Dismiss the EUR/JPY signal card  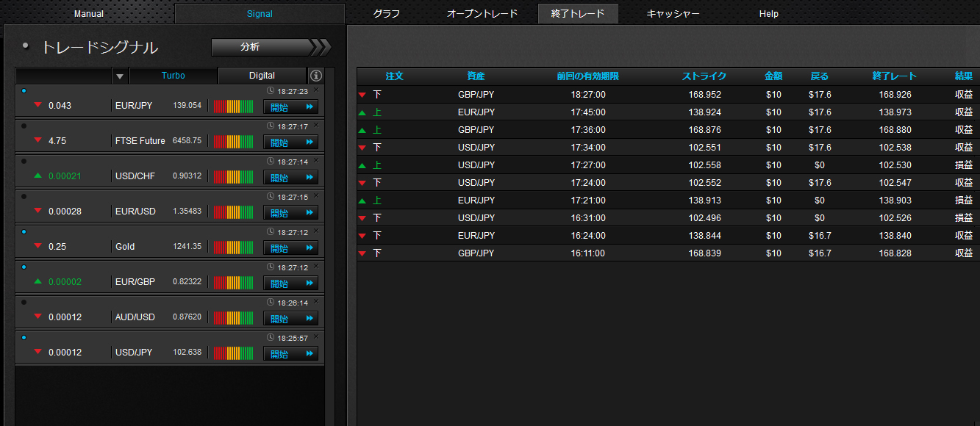316,89
